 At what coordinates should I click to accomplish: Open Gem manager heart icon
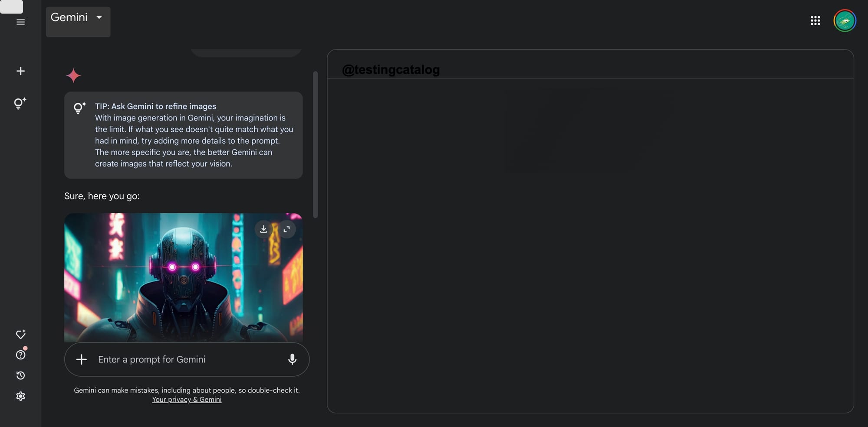click(x=20, y=334)
